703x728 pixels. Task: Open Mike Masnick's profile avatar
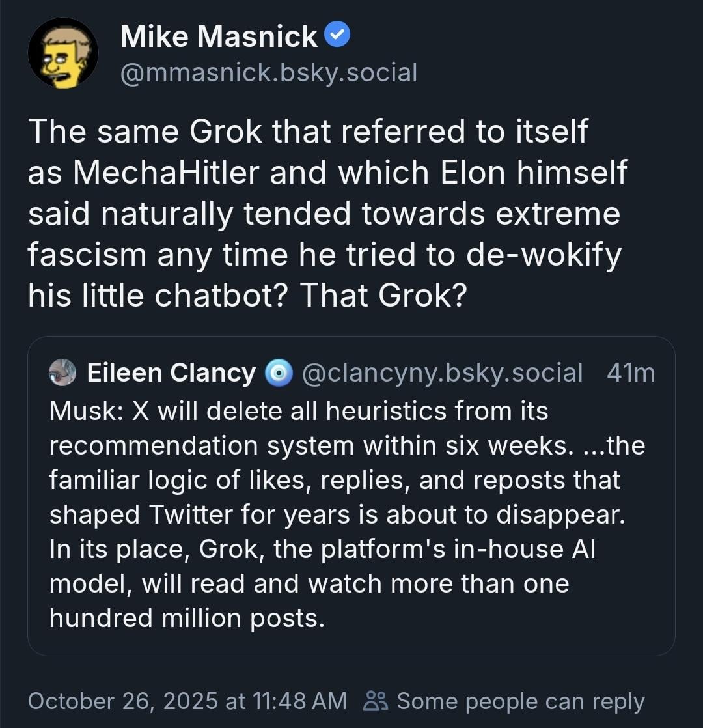63,53
